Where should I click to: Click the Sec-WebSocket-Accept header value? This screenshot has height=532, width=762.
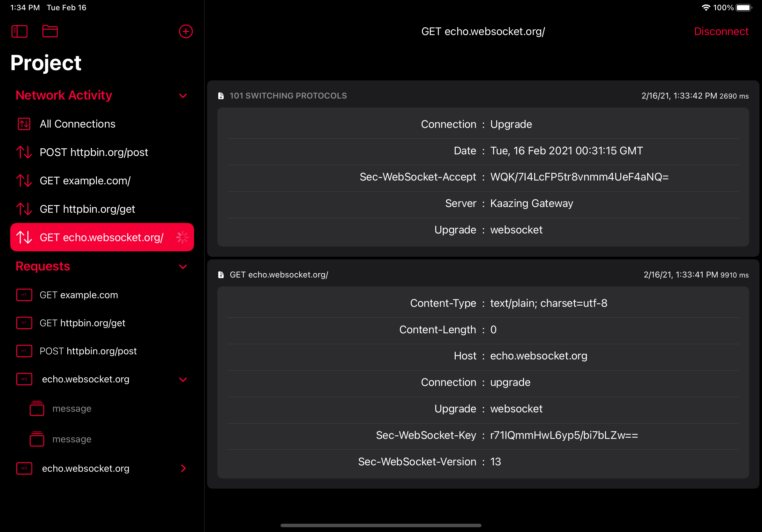(x=579, y=177)
